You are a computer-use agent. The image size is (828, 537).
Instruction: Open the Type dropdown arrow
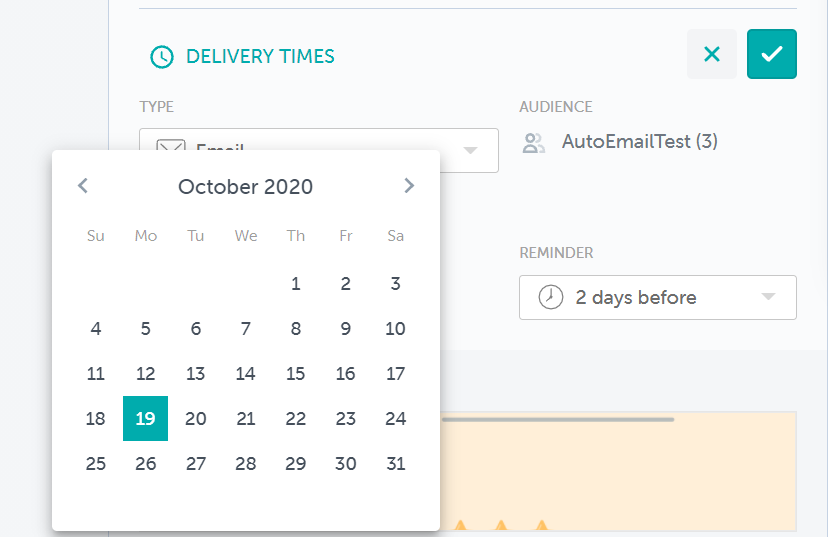470,151
